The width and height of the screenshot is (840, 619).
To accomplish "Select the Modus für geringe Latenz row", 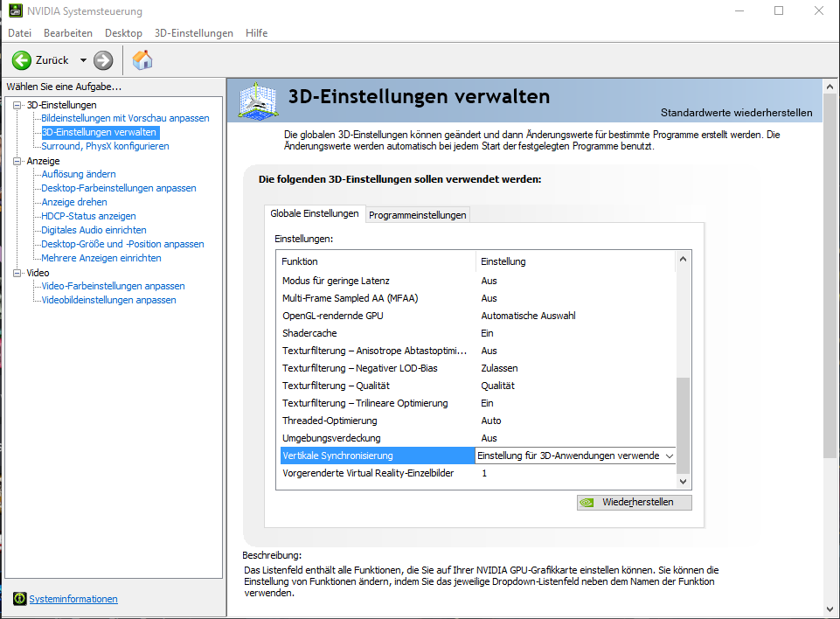I will 477,281.
